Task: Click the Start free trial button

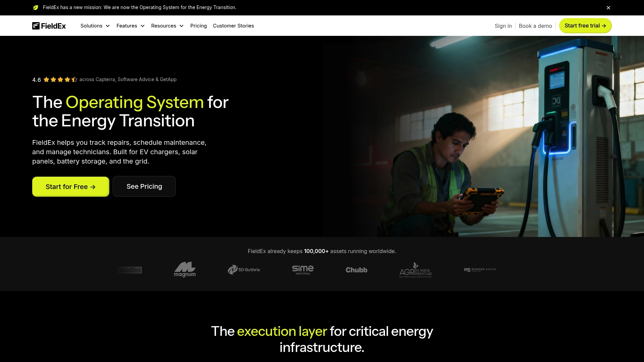Action: point(585,25)
